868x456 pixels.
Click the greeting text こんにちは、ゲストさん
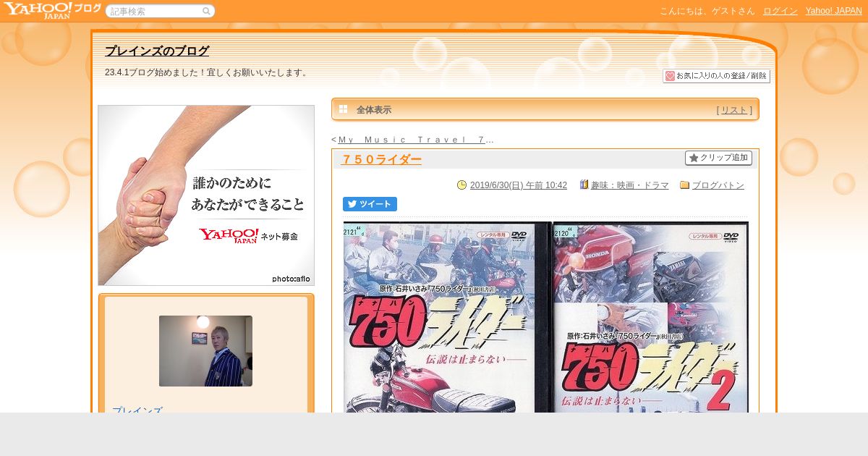coord(707,11)
